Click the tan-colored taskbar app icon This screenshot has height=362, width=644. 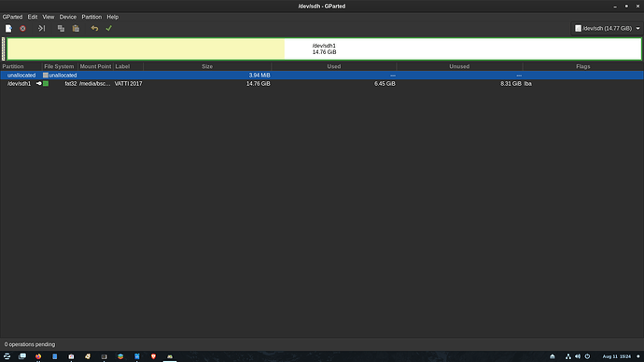[x=88, y=356]
